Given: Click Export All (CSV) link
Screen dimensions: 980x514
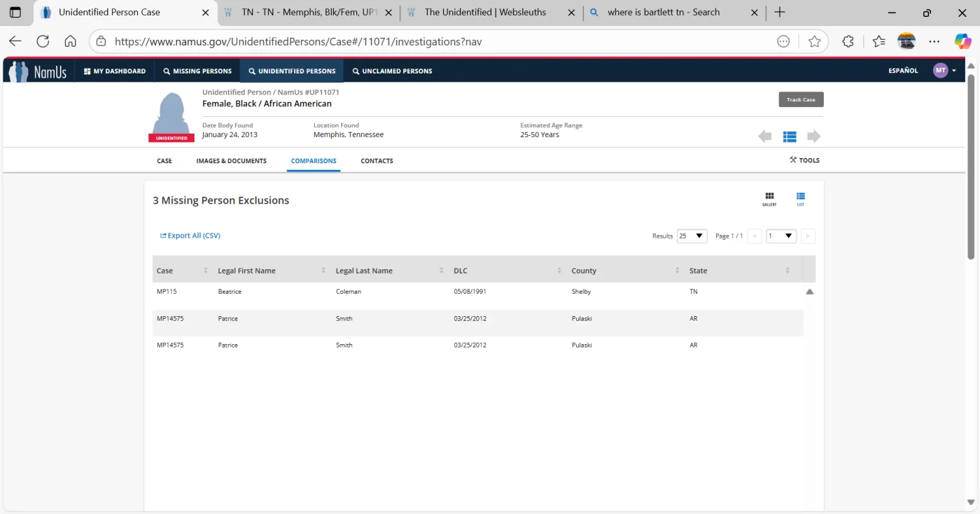Looking at the screenshot, I should click(190, 236).
